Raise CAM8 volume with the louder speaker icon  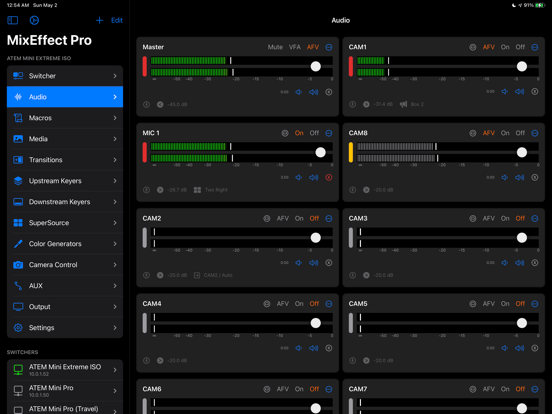[519, 177]
